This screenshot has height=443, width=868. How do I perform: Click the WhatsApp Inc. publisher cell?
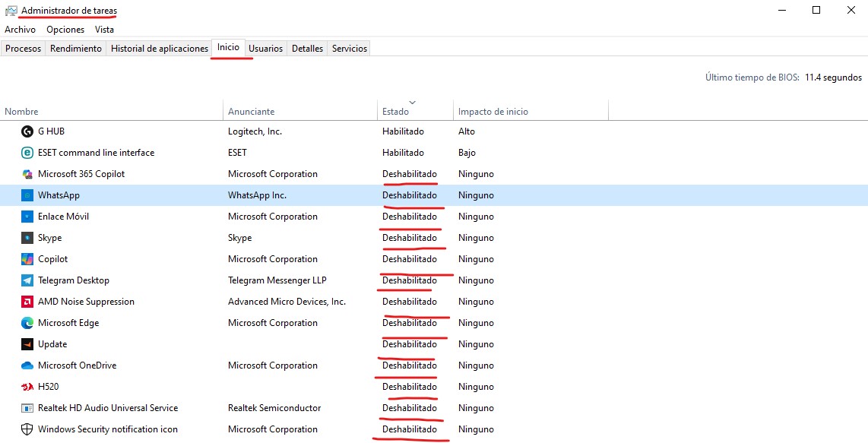coord(258,195)
